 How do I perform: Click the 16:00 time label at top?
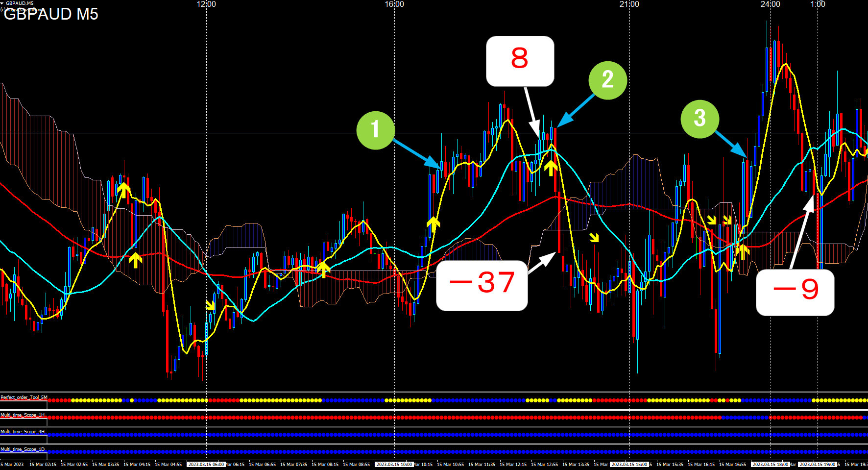pos(394,4)
